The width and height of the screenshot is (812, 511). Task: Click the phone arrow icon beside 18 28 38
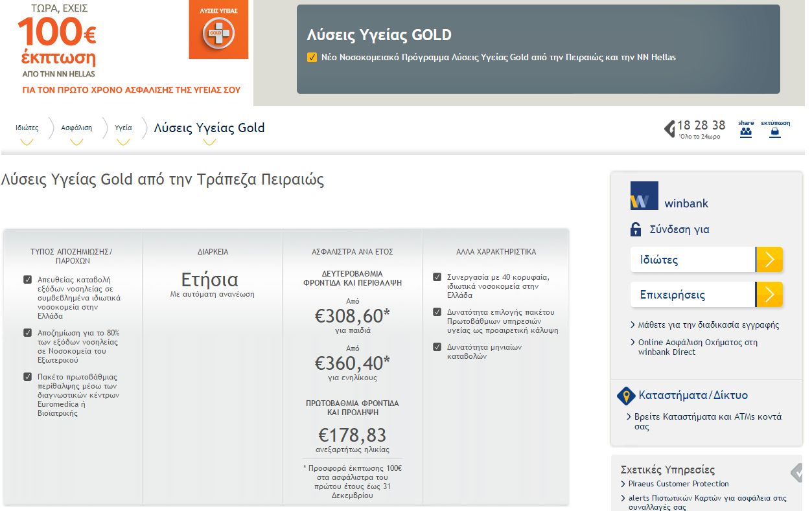point(669,129)
